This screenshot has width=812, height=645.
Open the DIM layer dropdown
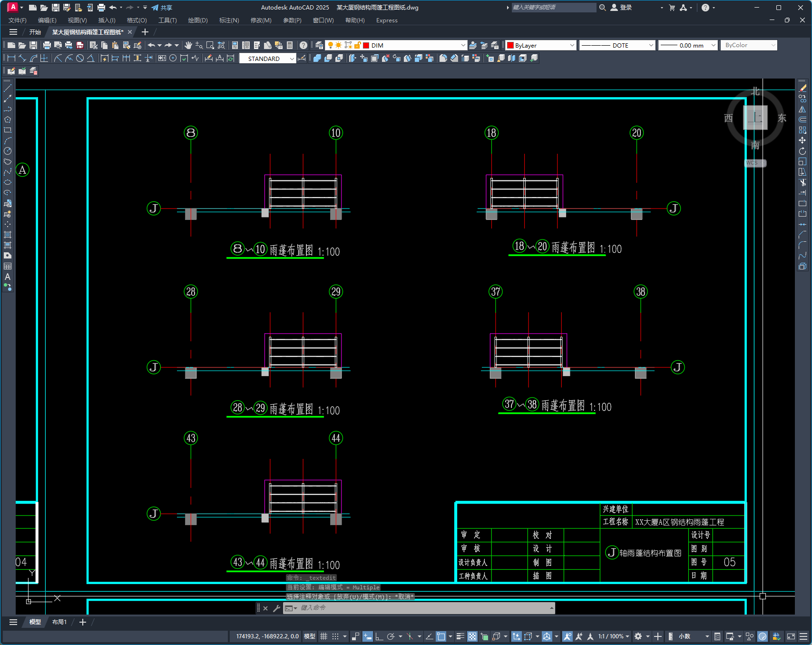[463, 45]
